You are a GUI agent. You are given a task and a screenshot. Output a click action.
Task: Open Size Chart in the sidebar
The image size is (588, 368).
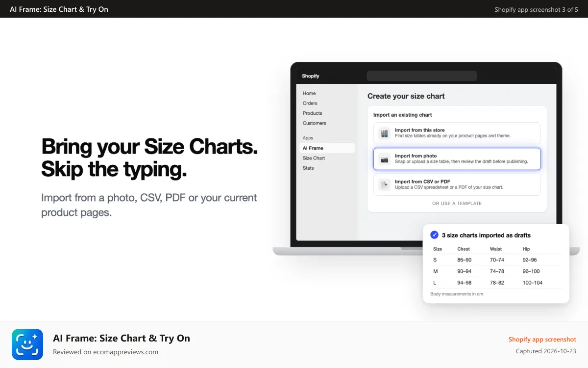pyautogui.click(x=314, y=158)
